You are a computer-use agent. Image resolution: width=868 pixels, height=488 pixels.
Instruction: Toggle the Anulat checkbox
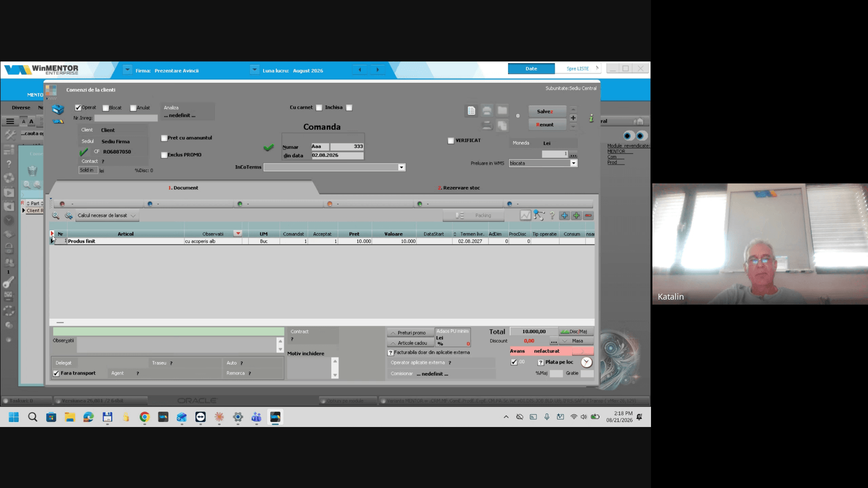pos(133,108)
